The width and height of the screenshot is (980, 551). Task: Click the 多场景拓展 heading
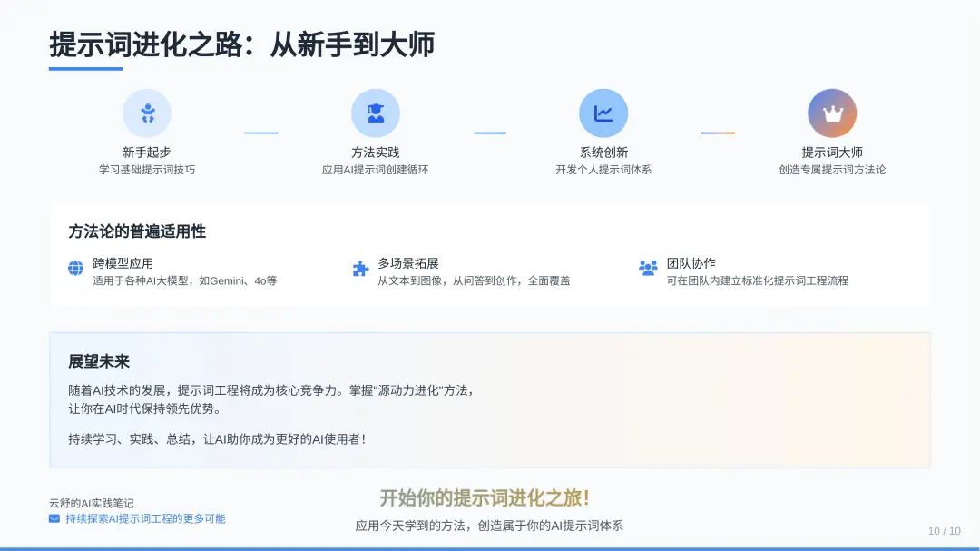[x=408, y=263]
